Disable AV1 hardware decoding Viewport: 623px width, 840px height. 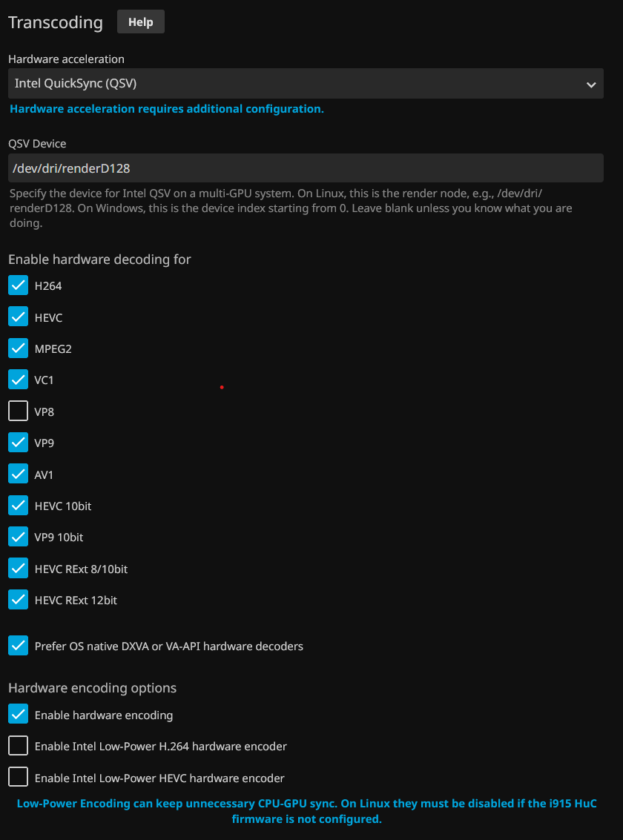(x=18, y=474)
